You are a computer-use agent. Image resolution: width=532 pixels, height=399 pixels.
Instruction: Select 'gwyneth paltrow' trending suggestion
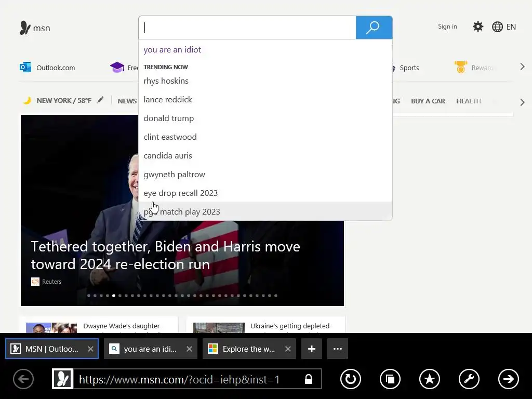[265, 175]
